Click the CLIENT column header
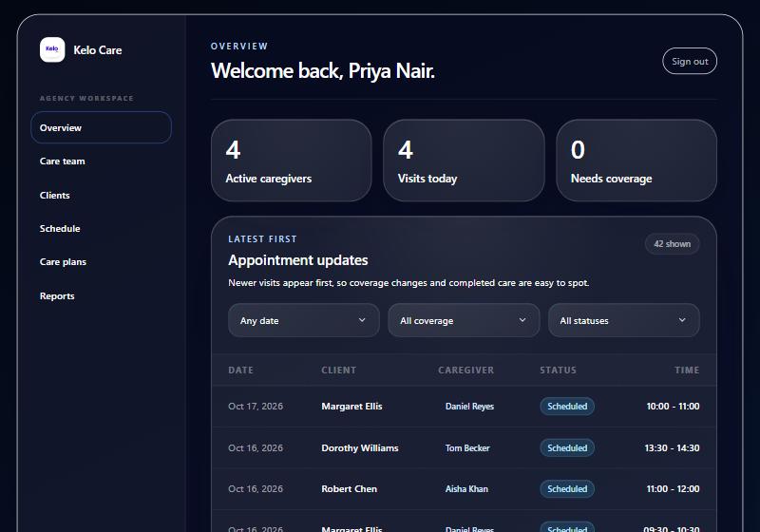The height and width of the screenshot is (532, 760). click(x=338, y=370)
